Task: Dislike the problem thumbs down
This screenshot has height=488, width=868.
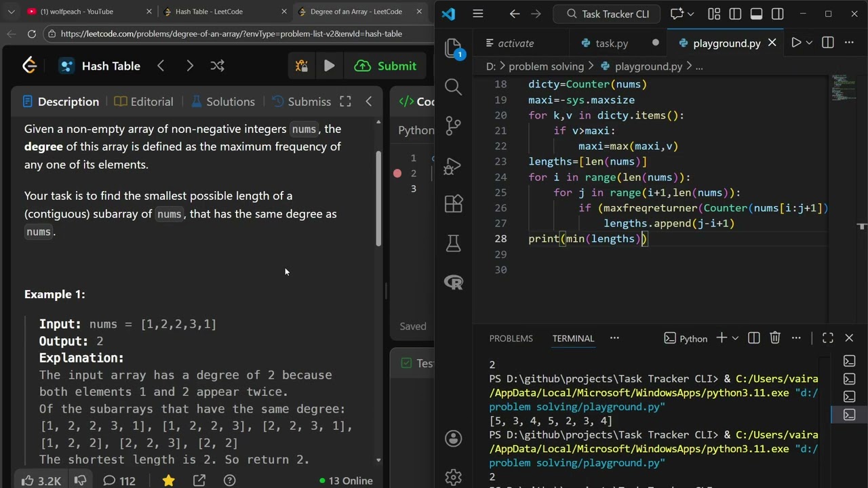Action: (80, 481)
